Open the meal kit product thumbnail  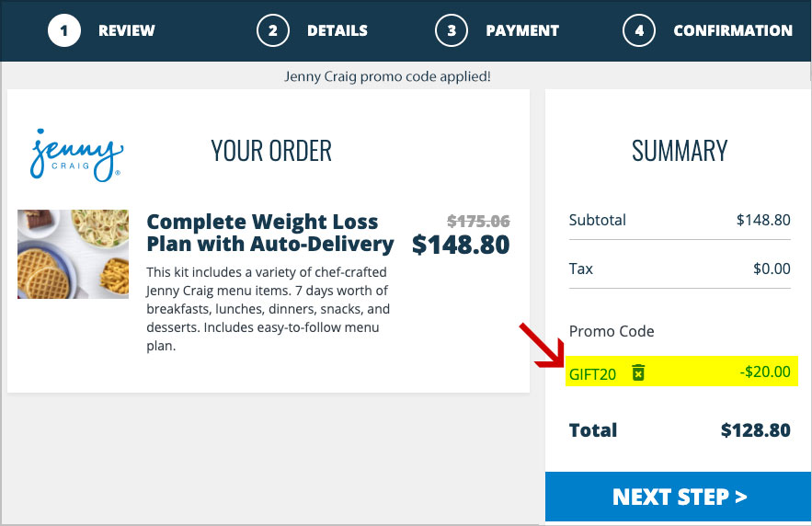pos(73,254)
